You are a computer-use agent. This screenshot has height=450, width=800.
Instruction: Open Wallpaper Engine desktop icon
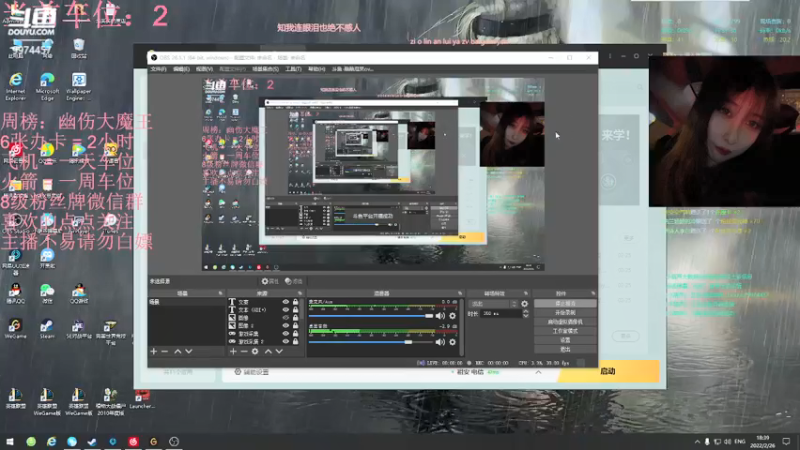[x=79, y=86]
